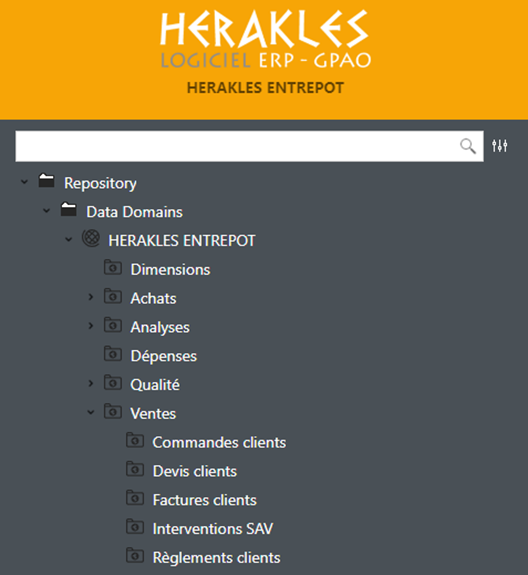Image resolution: width=528 pixels, height=575 pixels.
Task: Click the Data Domains folder icon
Action: 69,210
